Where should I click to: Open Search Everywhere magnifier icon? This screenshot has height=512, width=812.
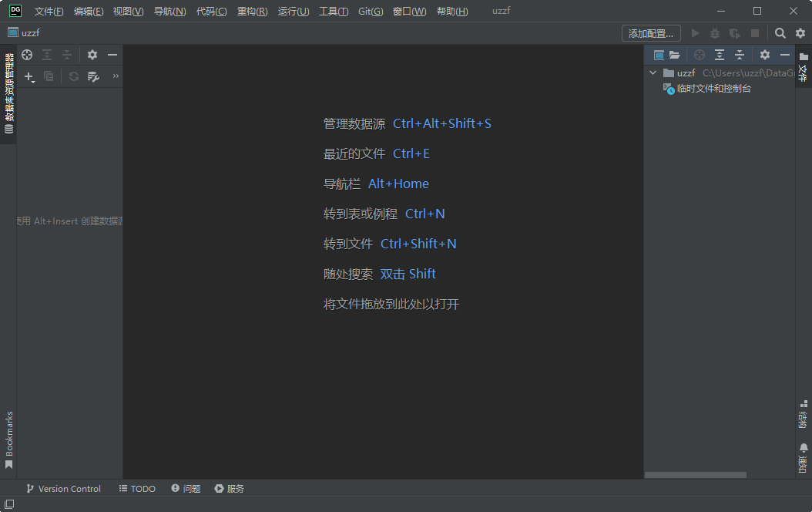pyautogui.click(x=780, y=33)
